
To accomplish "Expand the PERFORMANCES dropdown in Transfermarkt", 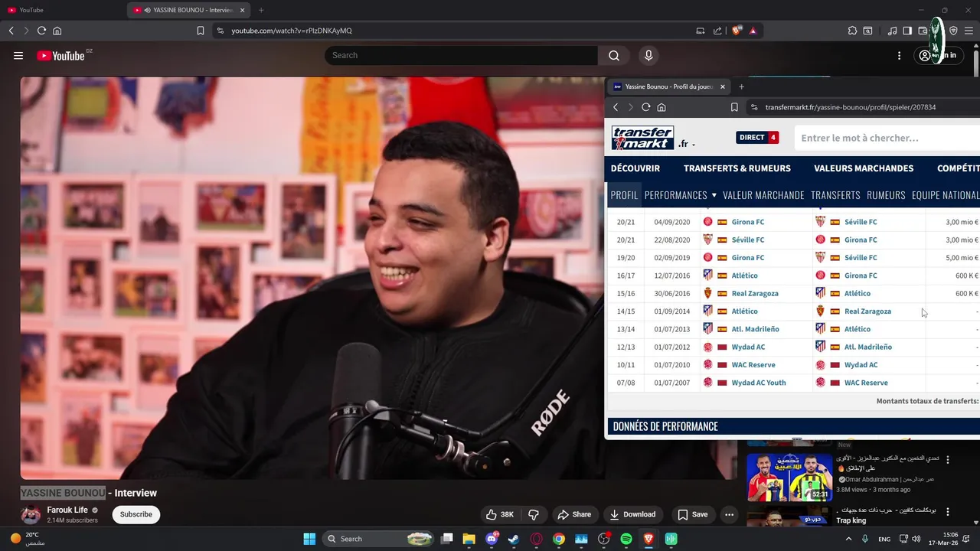I will tap(680, 195).
